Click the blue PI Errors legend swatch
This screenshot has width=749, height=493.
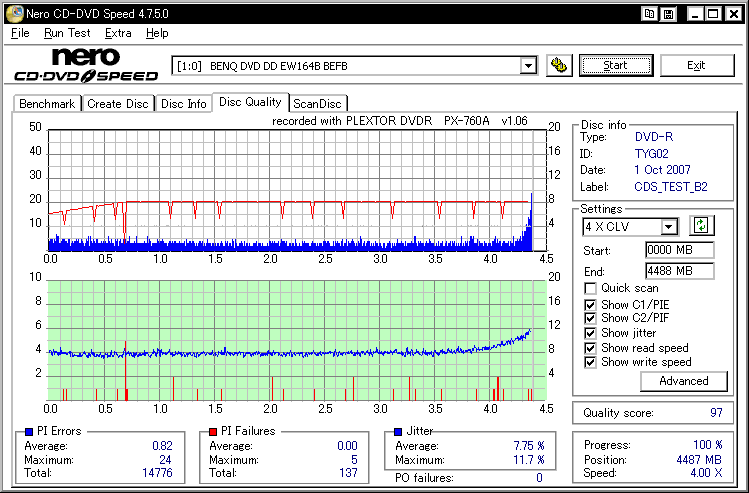click(x=29, y=432)
